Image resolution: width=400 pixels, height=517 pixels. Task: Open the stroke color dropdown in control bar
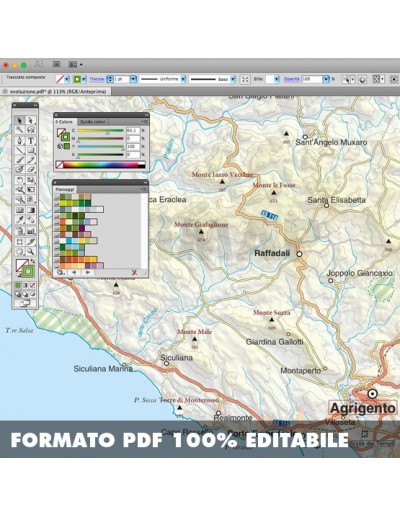84,79
